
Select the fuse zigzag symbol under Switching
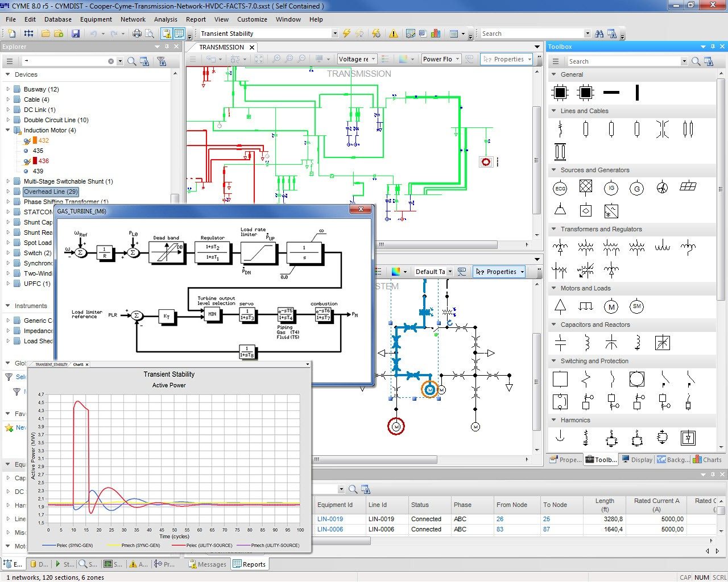[x=586, y=379]
